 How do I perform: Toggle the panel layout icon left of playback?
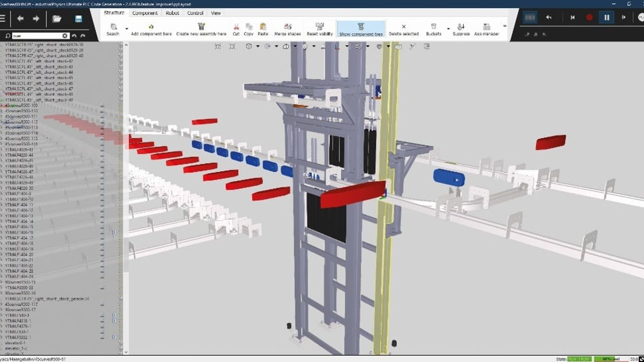[x=530, y=18]
